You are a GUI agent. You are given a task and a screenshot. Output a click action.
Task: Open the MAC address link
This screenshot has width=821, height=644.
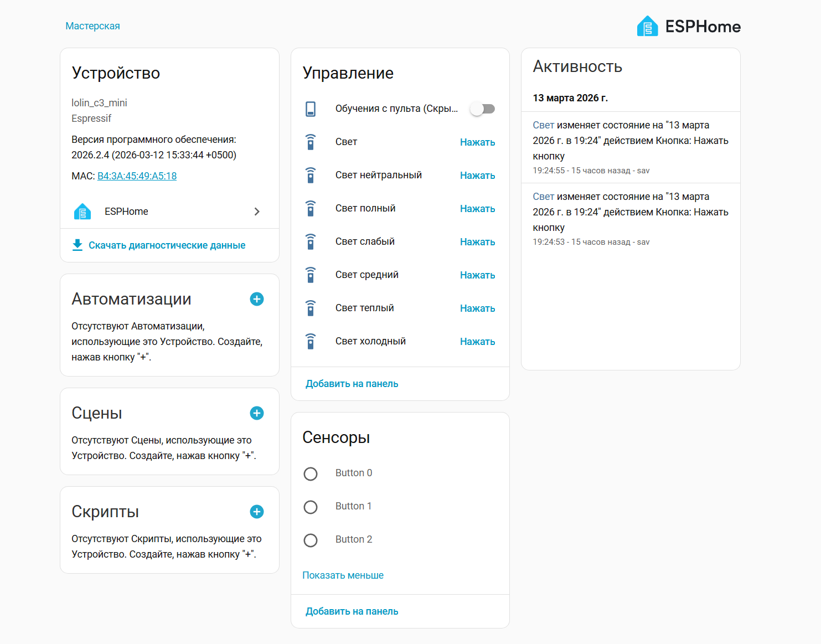[137, 176]
